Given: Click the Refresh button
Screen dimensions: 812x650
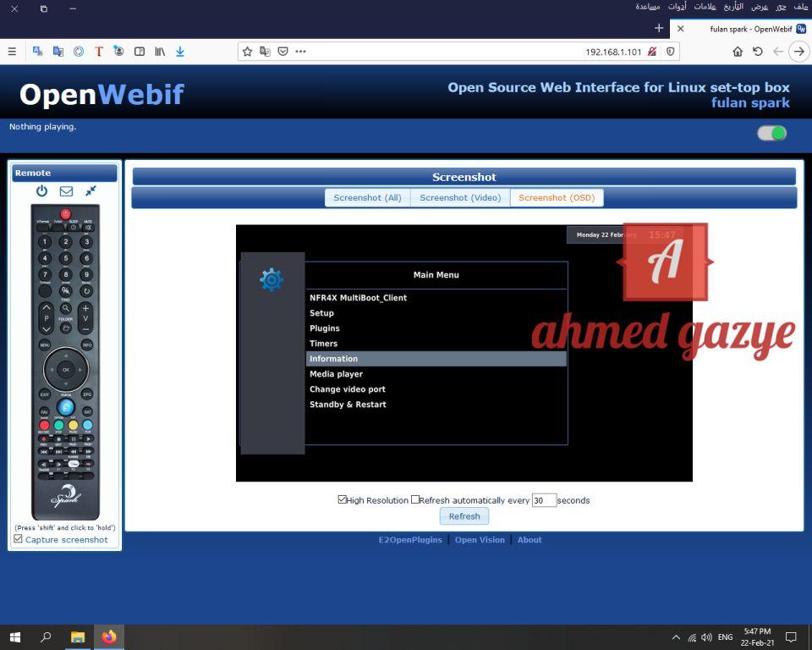Looking at the screenshot, I should (464, 516).
